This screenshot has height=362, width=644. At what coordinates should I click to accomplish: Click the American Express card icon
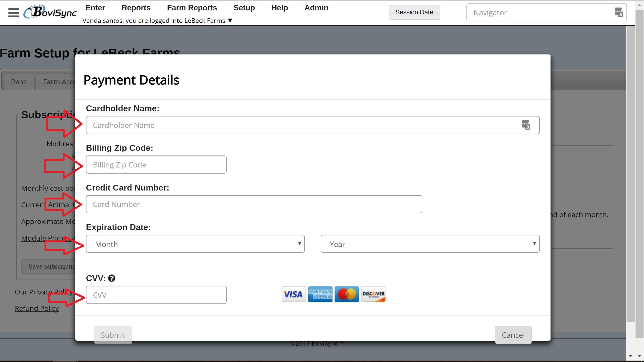coord(320,294)
